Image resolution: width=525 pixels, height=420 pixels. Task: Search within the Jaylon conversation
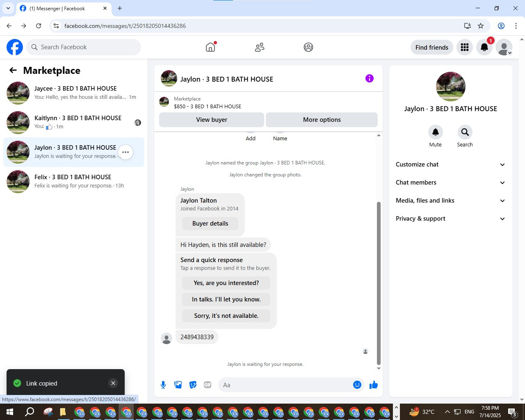coord(465,132)
